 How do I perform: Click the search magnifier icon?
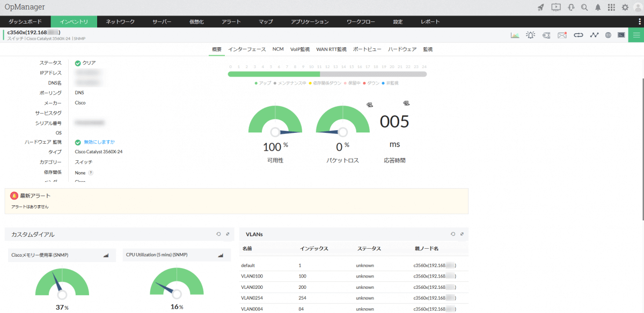point(584,8)
